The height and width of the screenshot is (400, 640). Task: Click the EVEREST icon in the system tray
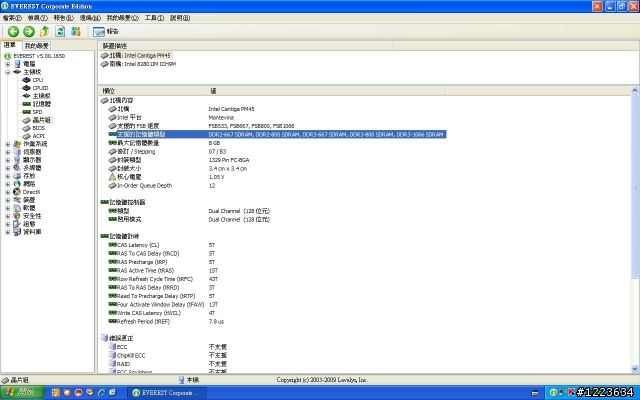[553, 393]
